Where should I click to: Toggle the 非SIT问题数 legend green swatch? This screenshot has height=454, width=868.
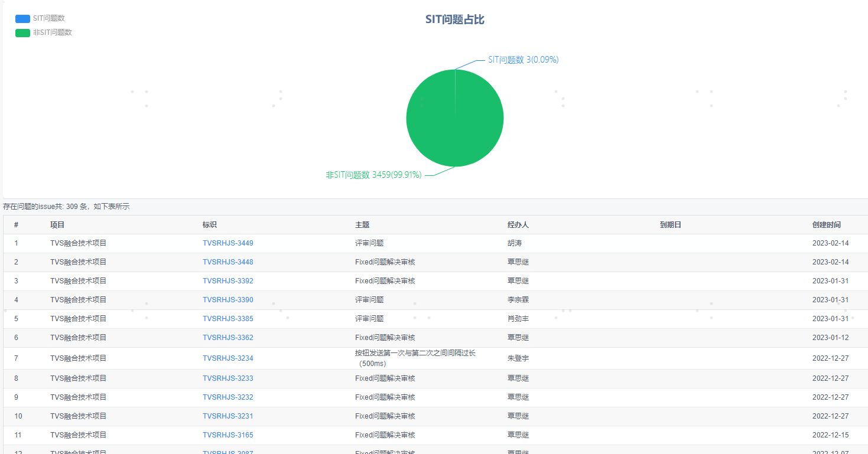(22, 32)
